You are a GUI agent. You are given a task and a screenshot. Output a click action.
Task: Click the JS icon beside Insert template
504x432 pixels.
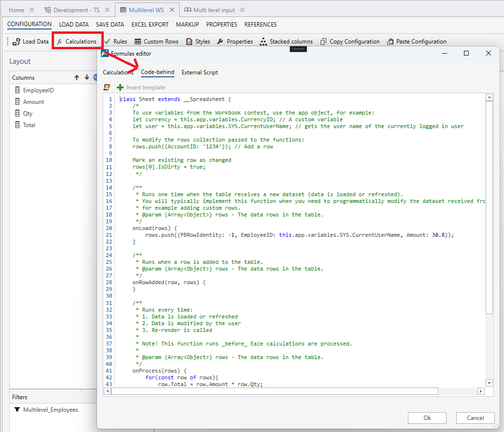pos(107,87)
